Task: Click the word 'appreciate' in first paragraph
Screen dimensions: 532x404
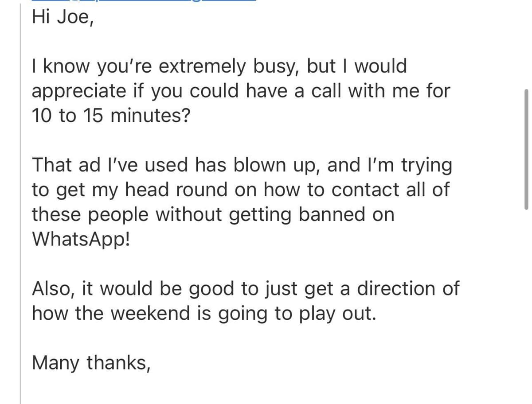Action: coord(79,91)
